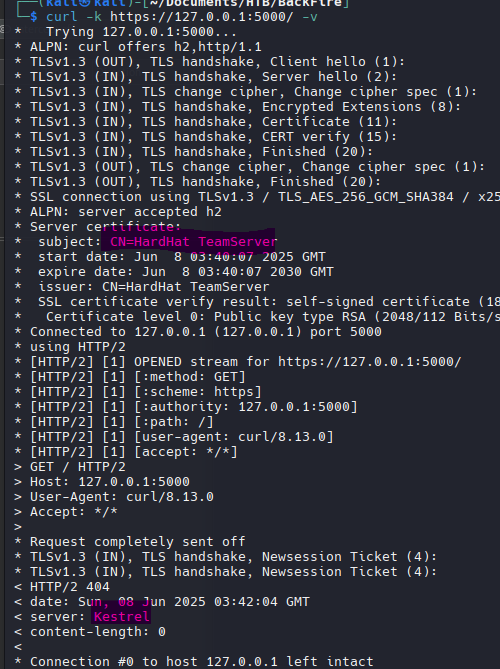The image size is (500, 669).
Task: Click the highlighted Kestrel server header value
Action: point(122,617)
